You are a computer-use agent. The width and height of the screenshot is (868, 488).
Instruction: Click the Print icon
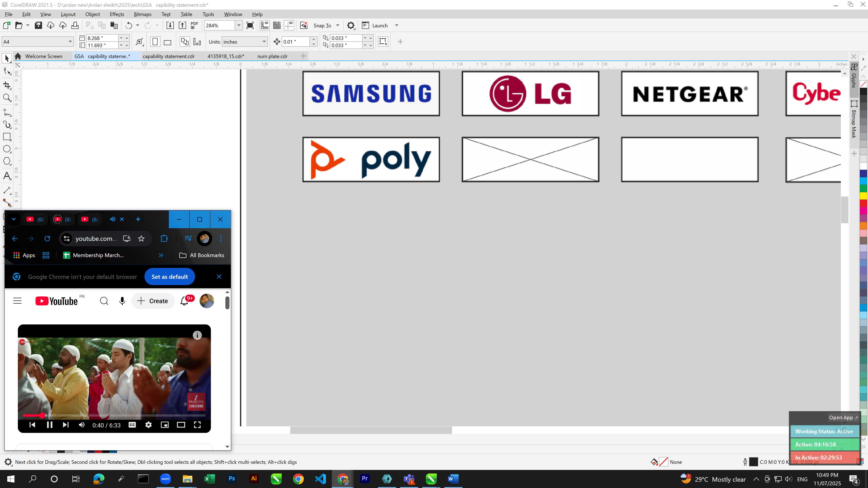click(x=75, y=25)
